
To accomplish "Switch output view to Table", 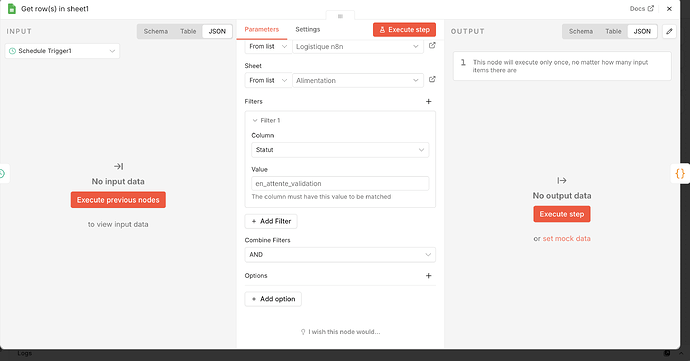I will (x=613, y=31).
